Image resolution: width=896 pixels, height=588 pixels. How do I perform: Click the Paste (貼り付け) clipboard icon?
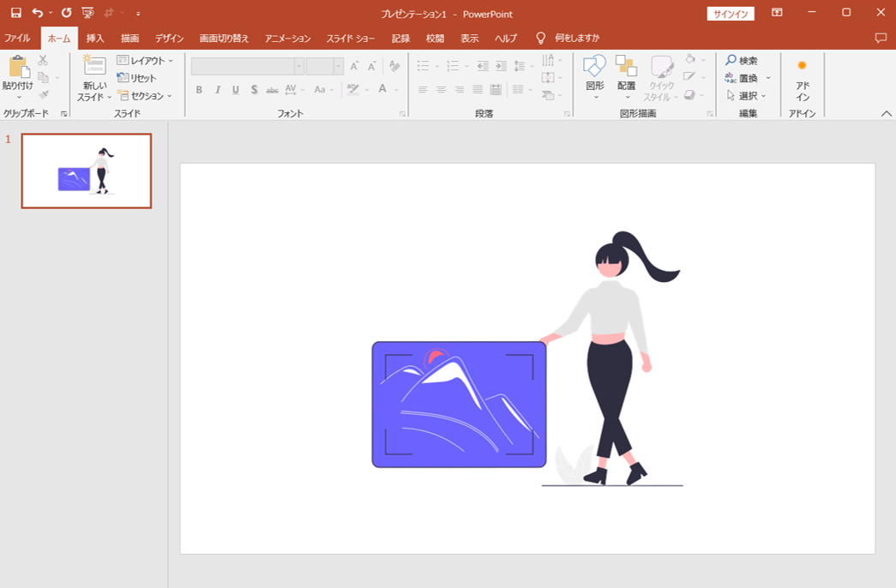click(17, 69)
